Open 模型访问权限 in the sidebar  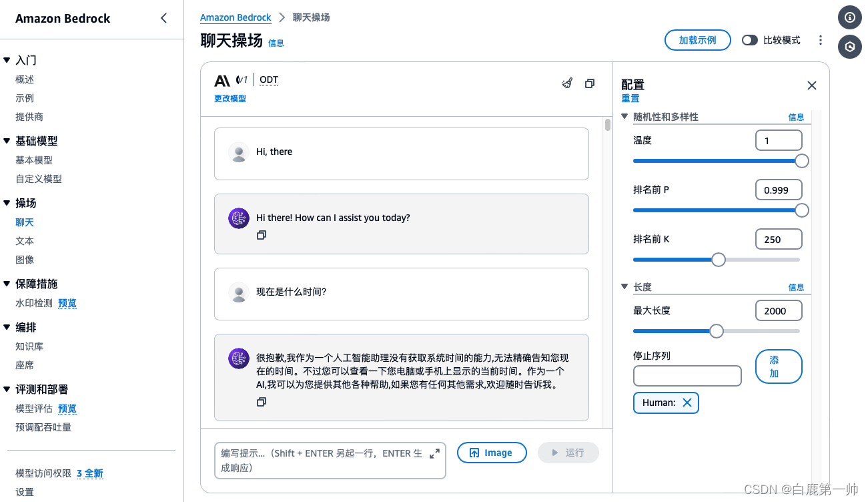point(43,473)
